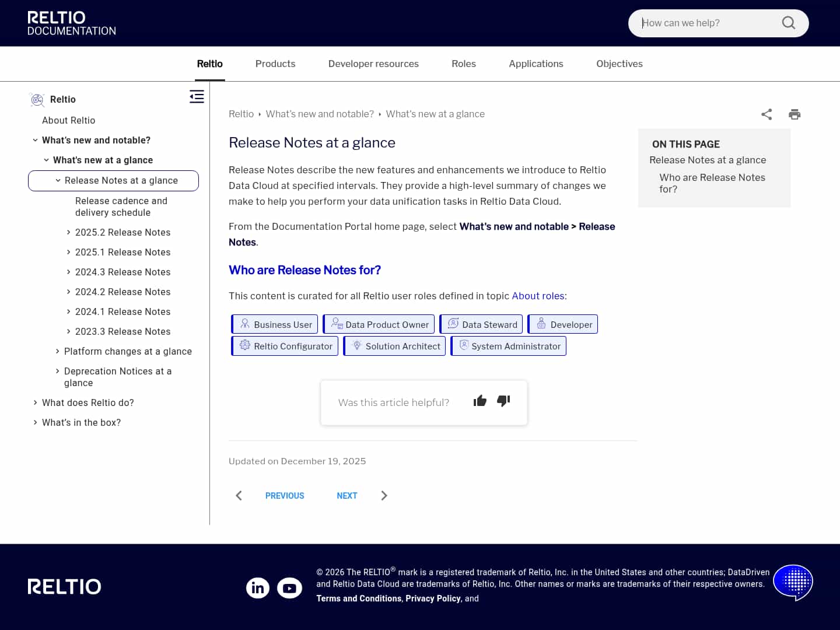Give the article a thumbs up

480,401
